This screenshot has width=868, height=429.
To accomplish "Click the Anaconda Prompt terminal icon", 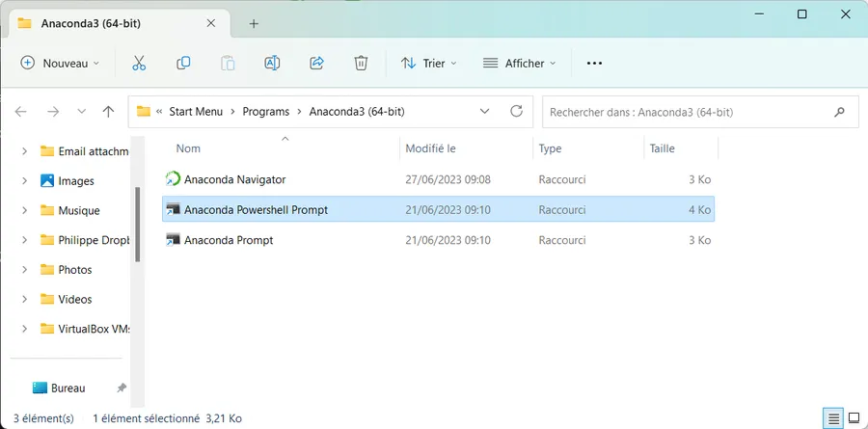I will (x=173, y=240).
